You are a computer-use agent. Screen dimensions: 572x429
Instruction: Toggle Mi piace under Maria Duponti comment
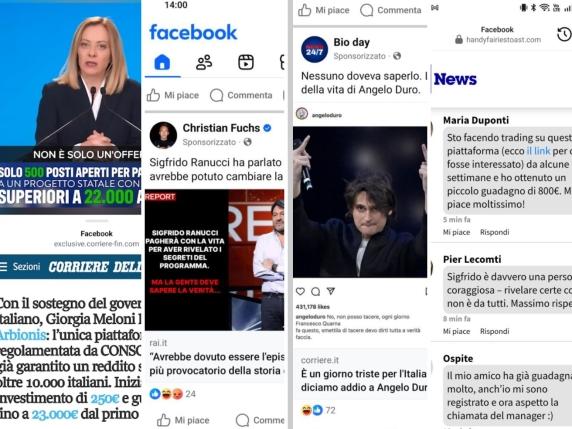click(x=456, y=232)
